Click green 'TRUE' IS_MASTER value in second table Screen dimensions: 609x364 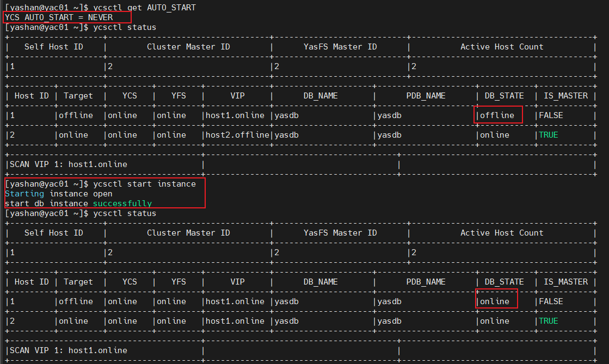point(549,321)
